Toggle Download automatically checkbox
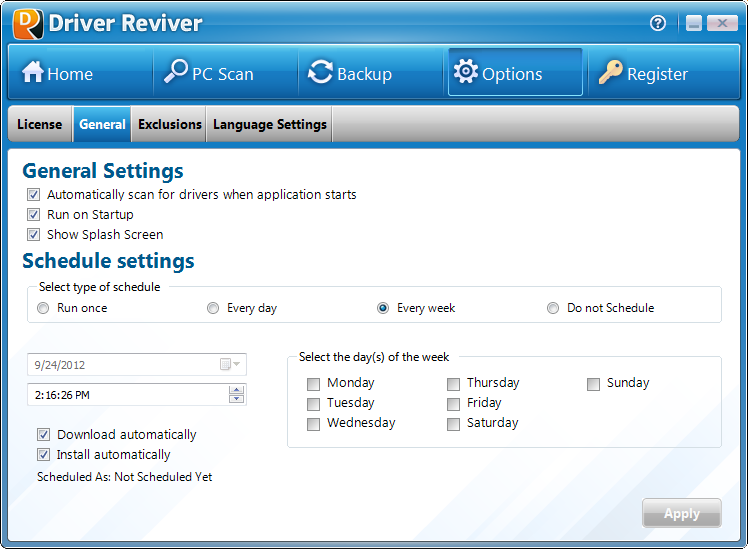The width and height of the screenshot is (748, 549). point(43,435)
